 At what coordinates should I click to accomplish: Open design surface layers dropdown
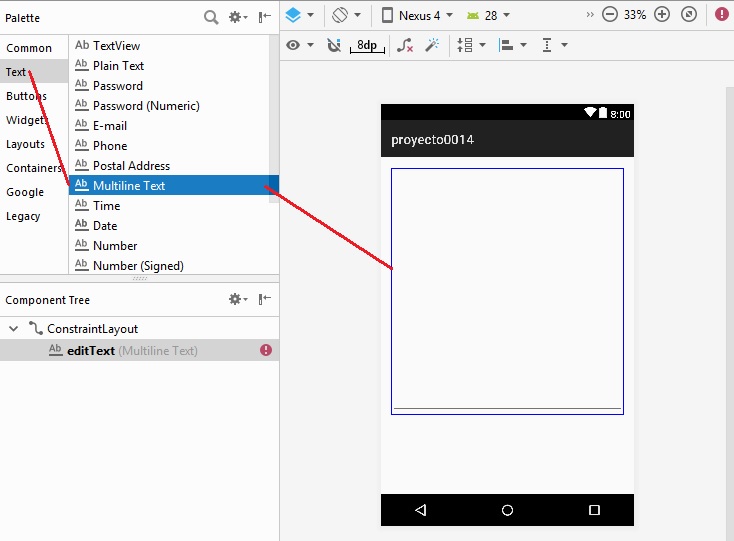point(299,15)
